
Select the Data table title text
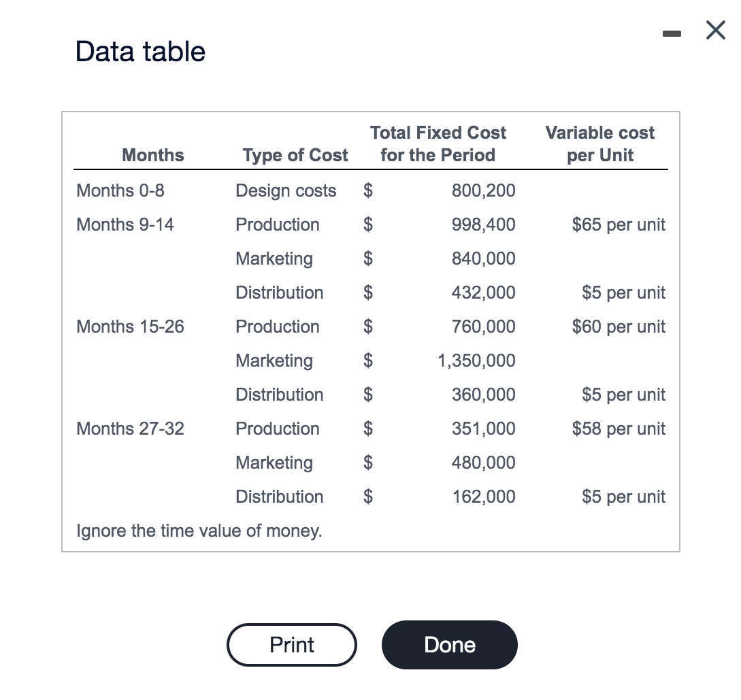139,51
